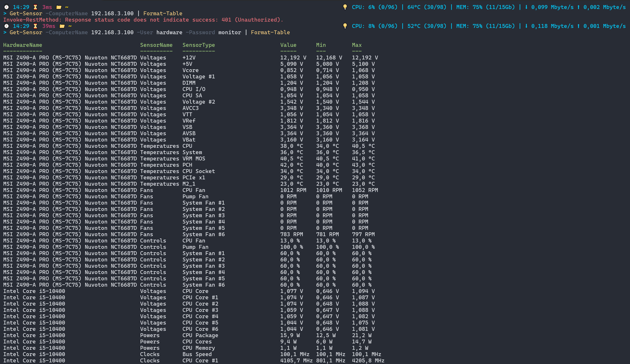Screen dimensions: 630x364
Task: Click Format-Table in the second command
Action: coord(270,33)
